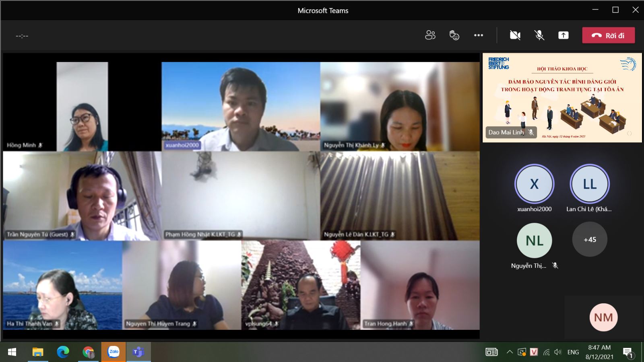Unmute the microphone
Image resolution: width=644 pixels, height=362 pixels.
click(x=539, y=35)
